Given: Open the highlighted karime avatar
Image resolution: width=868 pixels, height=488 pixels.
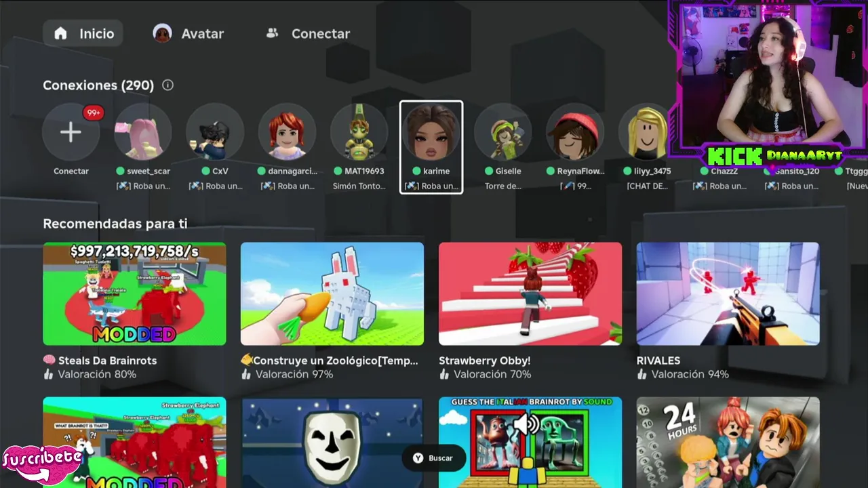Looking at the screenshot, I should (x=431, y=132).
